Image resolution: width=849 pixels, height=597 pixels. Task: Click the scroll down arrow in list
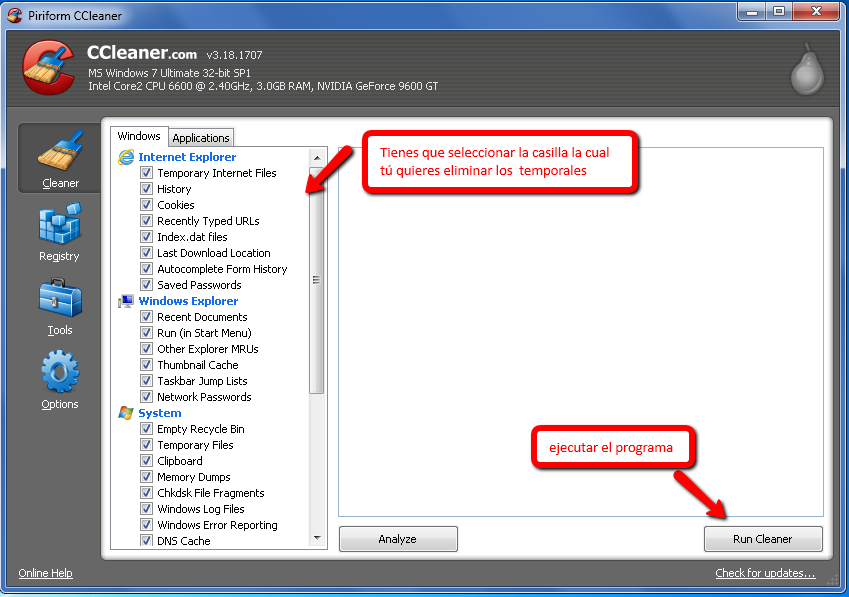pos(318,539)
